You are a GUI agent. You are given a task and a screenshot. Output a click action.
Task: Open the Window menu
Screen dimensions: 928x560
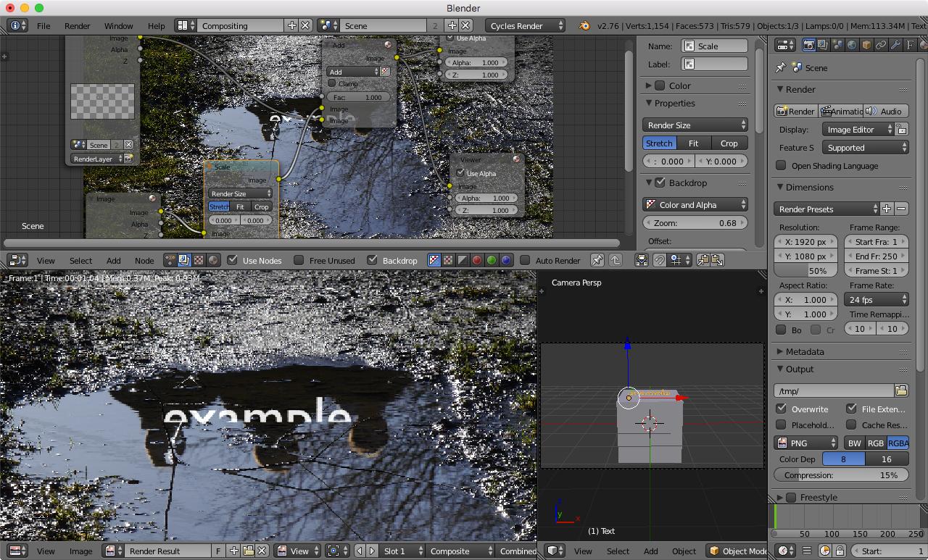tap(118, 25)
